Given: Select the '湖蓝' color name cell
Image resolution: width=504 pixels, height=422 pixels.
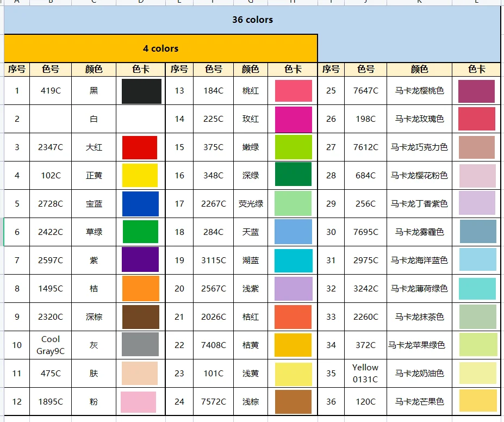Looking at the screenshot, I should [251, 260].
